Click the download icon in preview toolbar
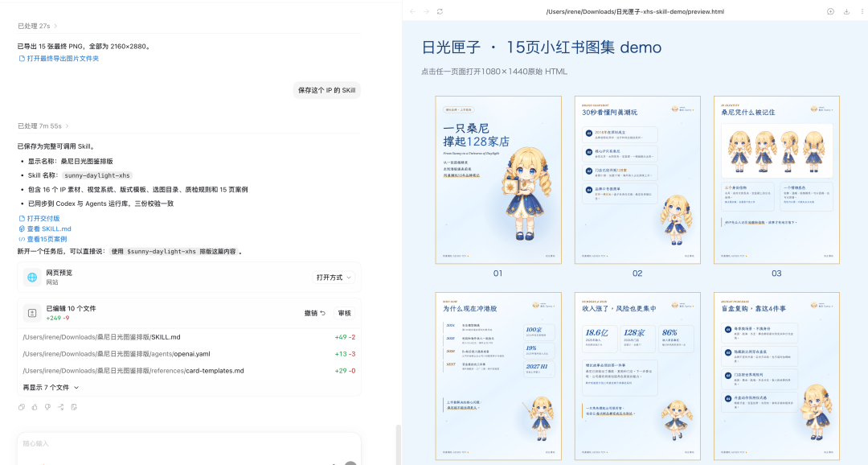Image resolution: width=868 pixels, height=465 pixels. tap(846, 11)
